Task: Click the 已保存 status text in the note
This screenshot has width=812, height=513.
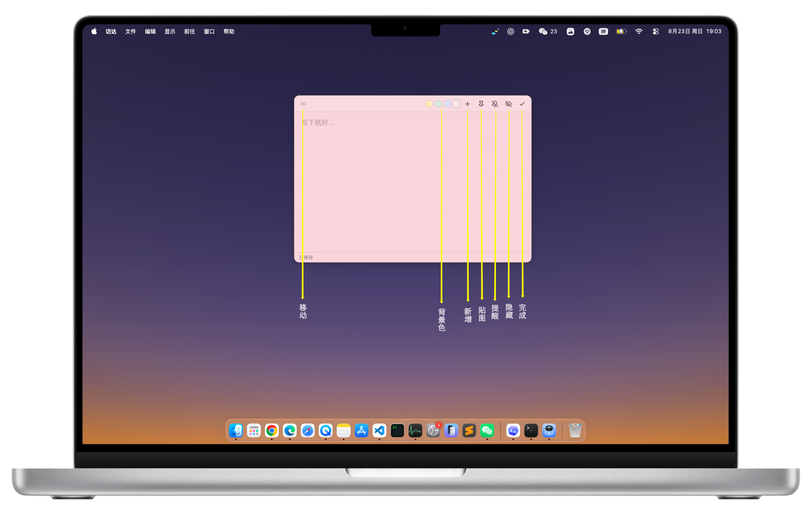Action: [306, 257]
